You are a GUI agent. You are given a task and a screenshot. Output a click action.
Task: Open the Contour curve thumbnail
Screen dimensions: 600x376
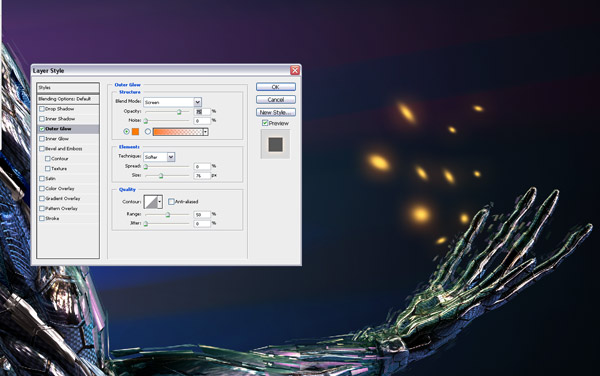(150, 202)
